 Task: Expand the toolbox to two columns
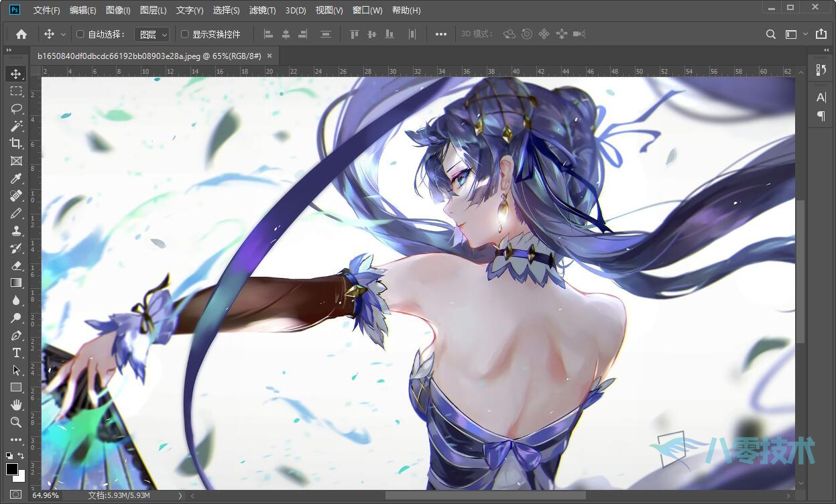click(9, 50)
